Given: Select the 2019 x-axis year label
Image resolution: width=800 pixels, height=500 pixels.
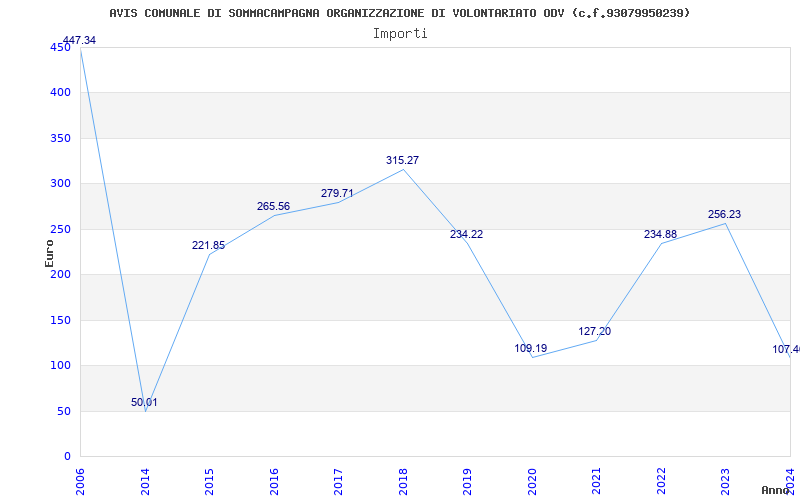Looking at the screenshot, I should pos(467,481).
